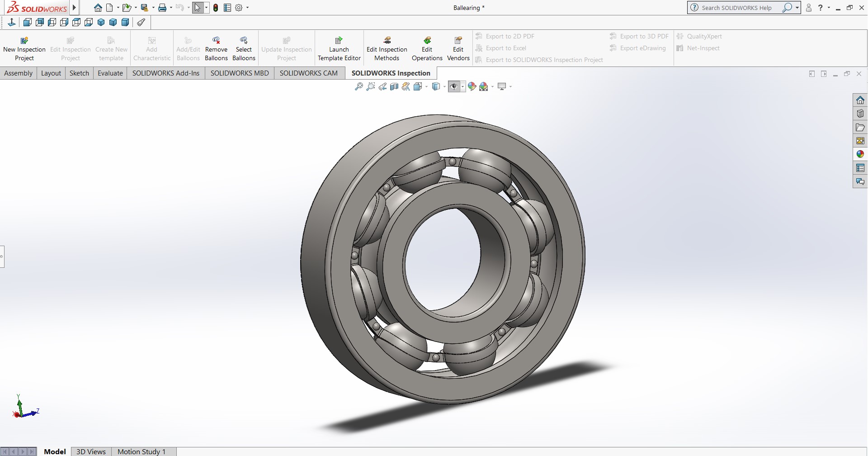Switch to the Evaluate tab
Image resolution: width=868 pixels, height=456 pixels.
[x=110, y=73]
